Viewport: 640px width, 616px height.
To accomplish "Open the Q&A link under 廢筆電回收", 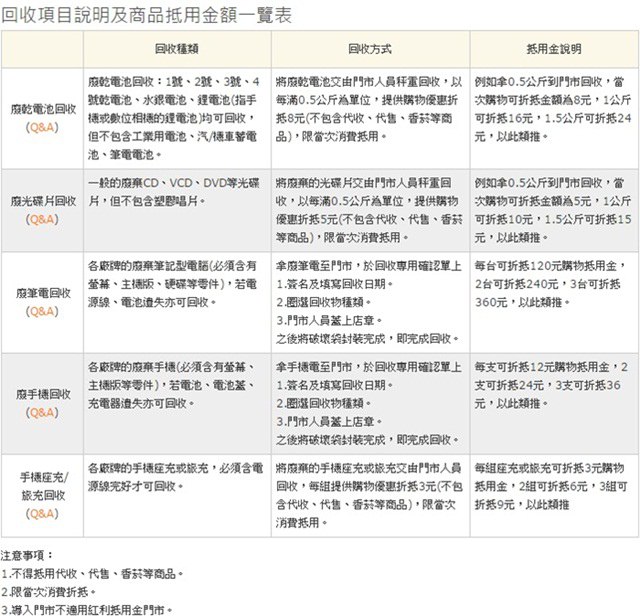I will pyautogui.click(x=42, y=311).
